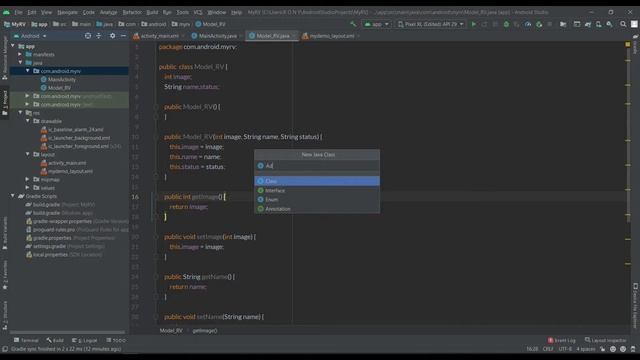This screenshot has width=640, height=360.
Task: Open the Event Log button
Action: click(562, 340)
